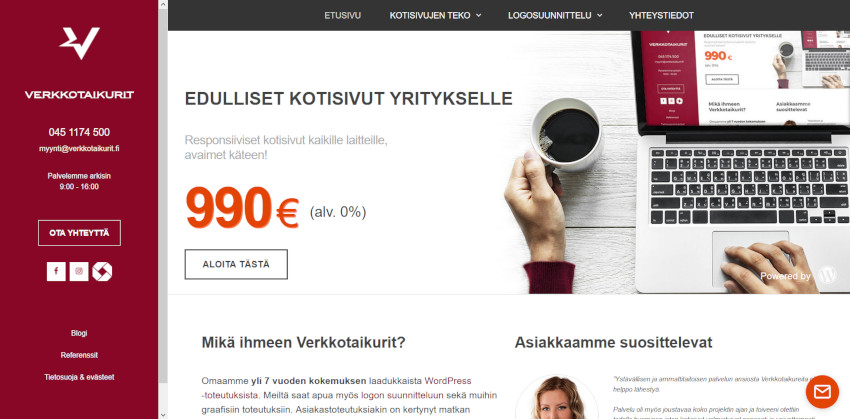The image size is (850, 419).
Task: Click the Ota yhteyttä button
Action: (x=79, y=233)
